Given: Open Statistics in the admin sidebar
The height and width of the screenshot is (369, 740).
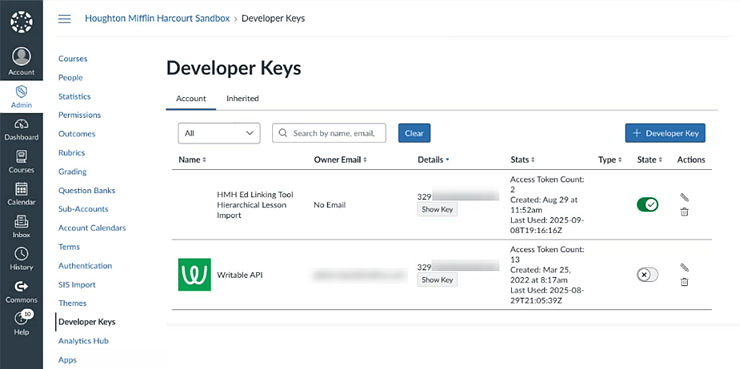Looking at the screenshot, I should (74, 96).
